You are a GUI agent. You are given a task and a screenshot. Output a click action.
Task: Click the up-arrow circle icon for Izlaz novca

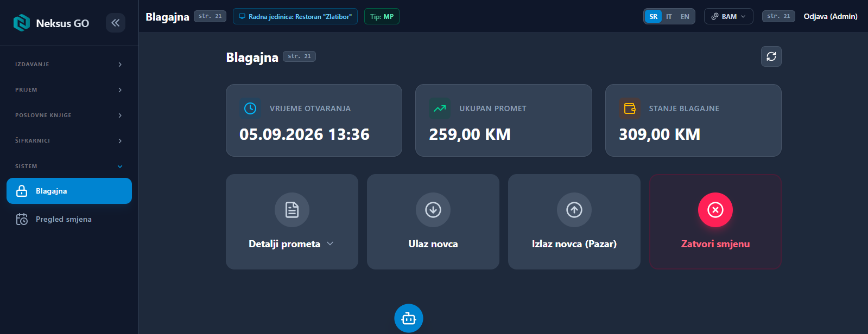pyautogui.click(x=574, y=210)
